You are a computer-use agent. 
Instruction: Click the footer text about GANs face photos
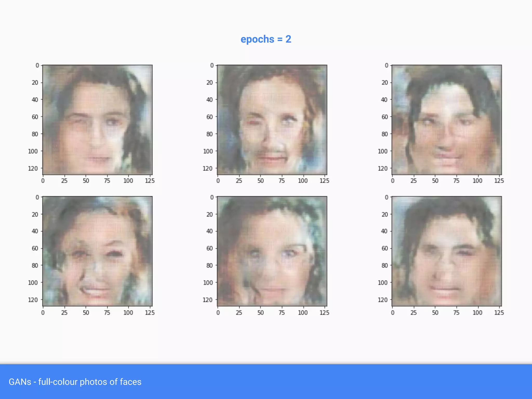point(75,382)
